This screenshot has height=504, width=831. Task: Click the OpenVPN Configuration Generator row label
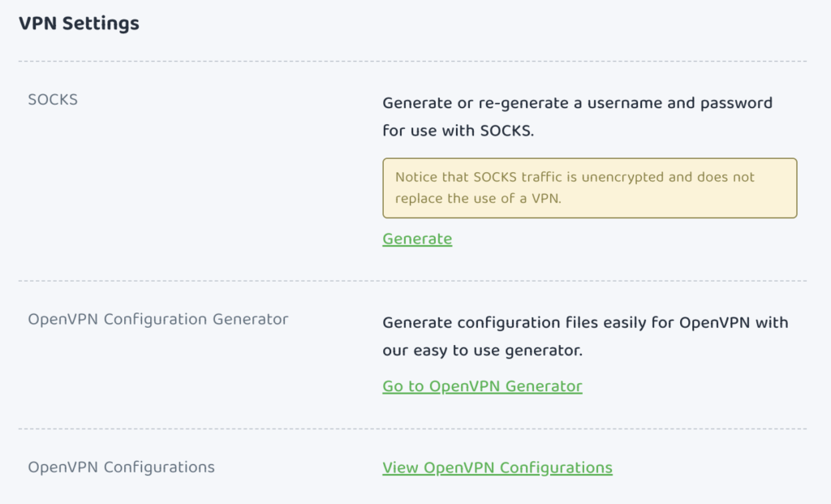(158, 319)
